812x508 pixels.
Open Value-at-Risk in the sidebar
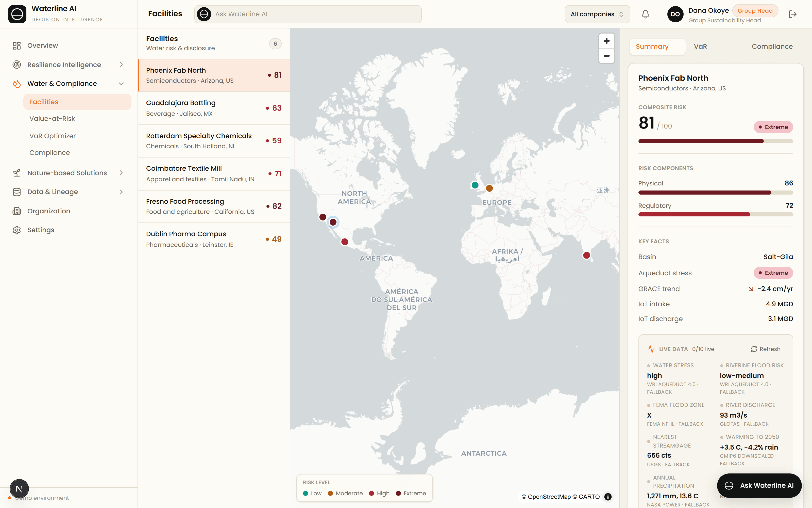click(77, 119)
